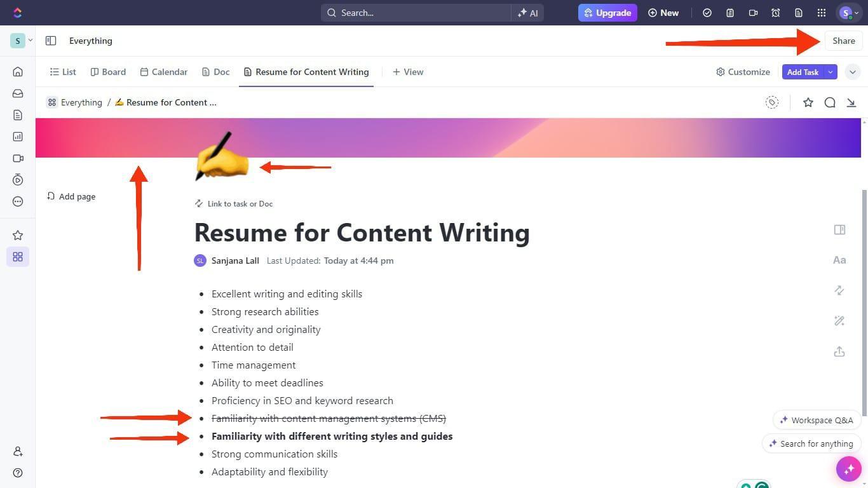The image size is (868, 488).
Task: Click the gradient cover image banner
Action: (x=448, y=138)
